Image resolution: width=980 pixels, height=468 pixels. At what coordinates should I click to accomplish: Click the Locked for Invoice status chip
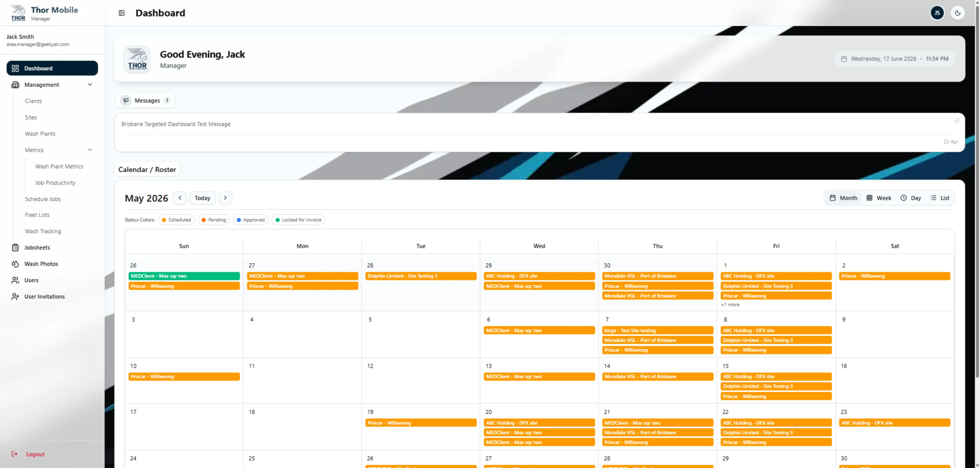[298, 220]
